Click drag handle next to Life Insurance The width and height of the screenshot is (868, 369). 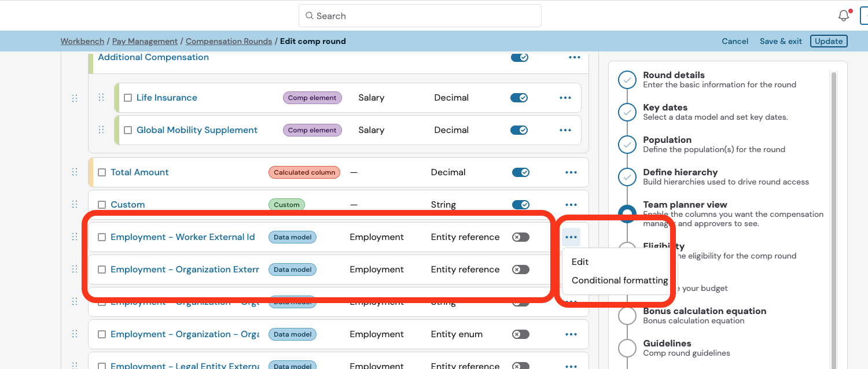tap(101, 98)
